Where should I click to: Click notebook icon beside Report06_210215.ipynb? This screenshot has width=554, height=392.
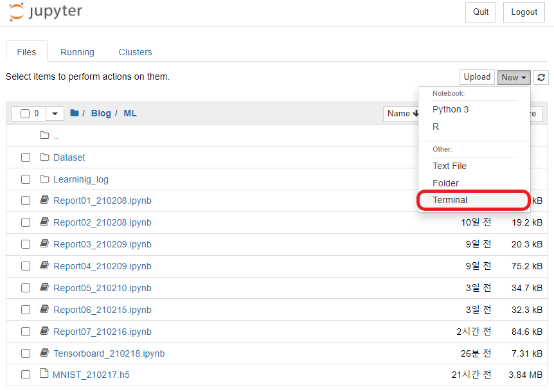click(44, 309)
